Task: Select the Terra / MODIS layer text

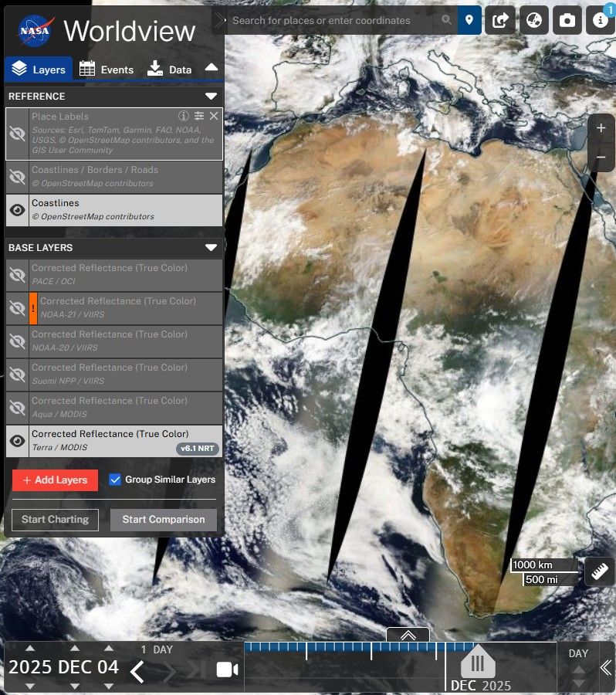Action: (x=60, y=447)
